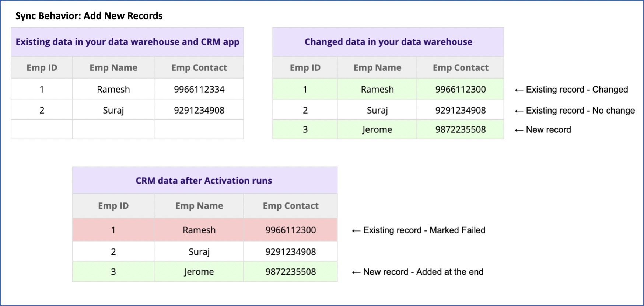Viewport: 644px width, 306px height.
Task: Select "Emp Name" header in Changed data table
Action: 377,67
